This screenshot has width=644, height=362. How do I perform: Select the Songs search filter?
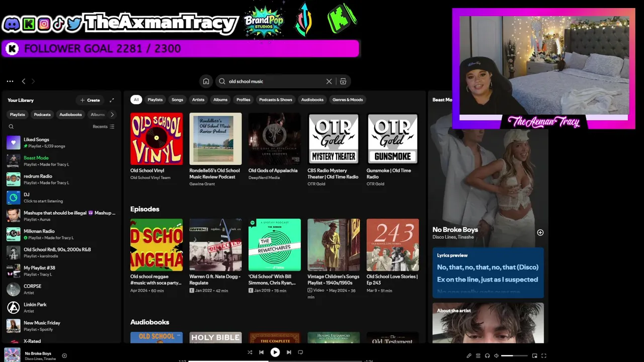pyautogui.click(x=178, y=100)
